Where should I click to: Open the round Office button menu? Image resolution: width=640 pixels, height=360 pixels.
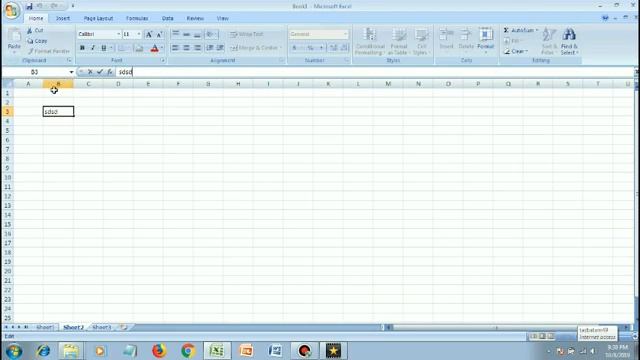[x=11, y=10]
